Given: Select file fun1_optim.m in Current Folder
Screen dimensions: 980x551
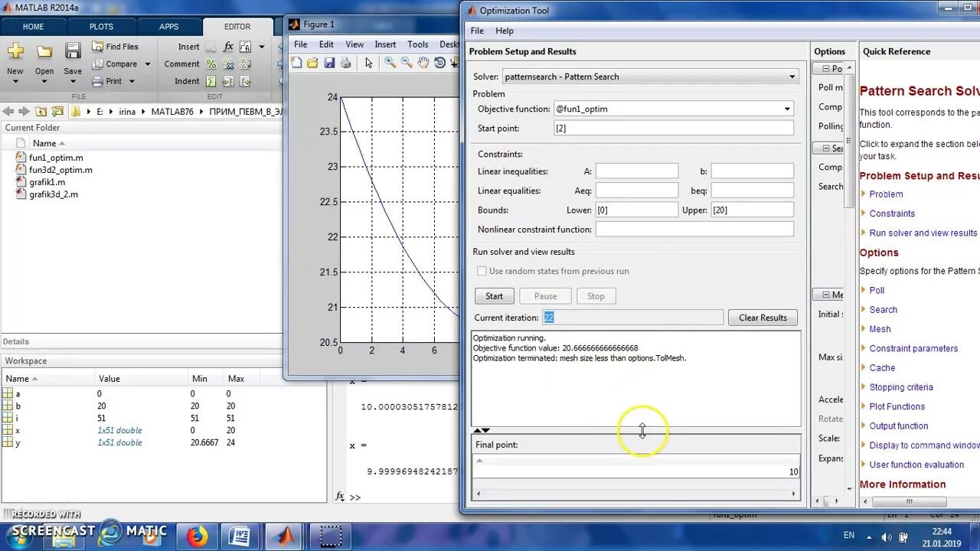Looking at the screenshot, I should point(56,158).
